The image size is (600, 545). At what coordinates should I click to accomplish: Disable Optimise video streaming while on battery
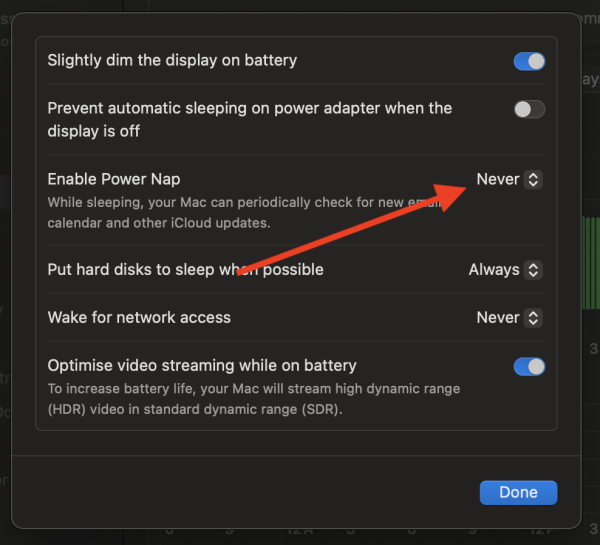point(529,366)
